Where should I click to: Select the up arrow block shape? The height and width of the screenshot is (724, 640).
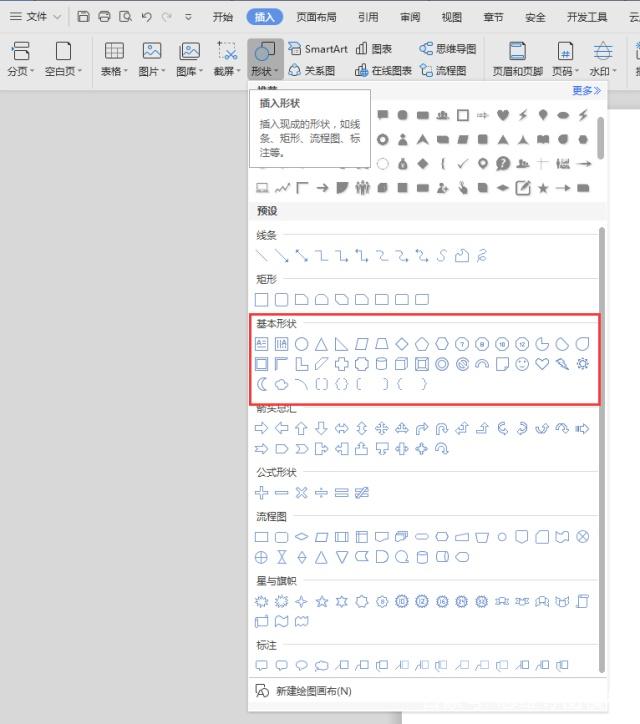point(302,428)
